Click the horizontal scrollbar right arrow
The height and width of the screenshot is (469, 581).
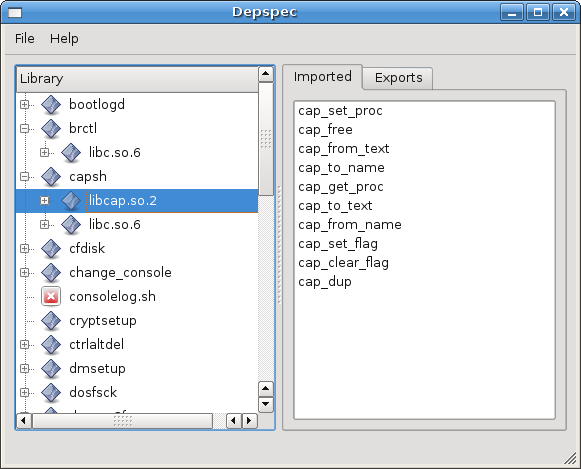[x=249, y=421]
